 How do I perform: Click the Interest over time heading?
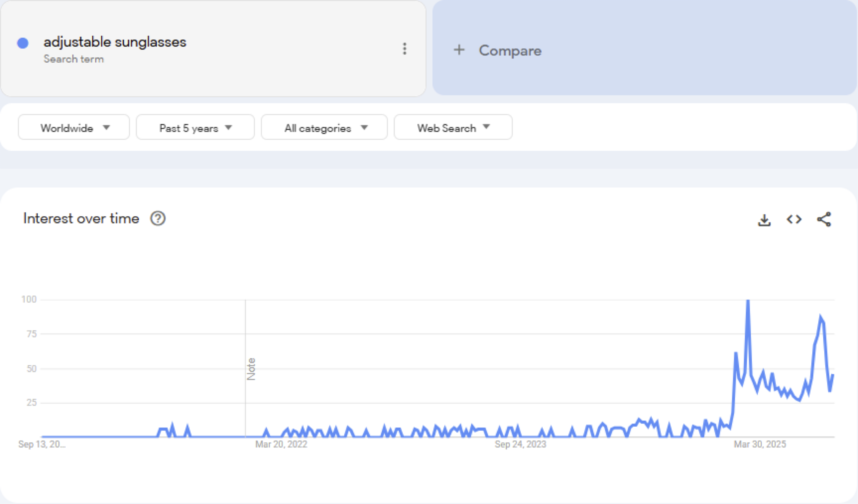(x=81, y=218)
